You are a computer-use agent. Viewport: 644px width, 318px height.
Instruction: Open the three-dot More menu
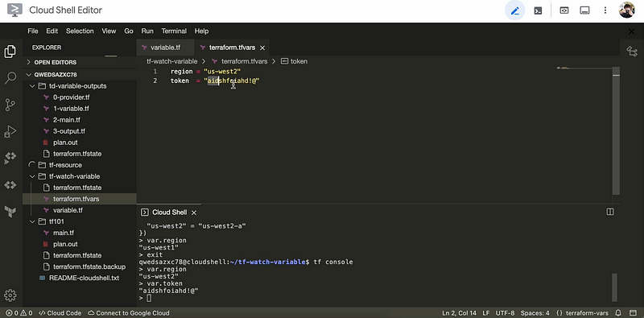tap(605, 10)
